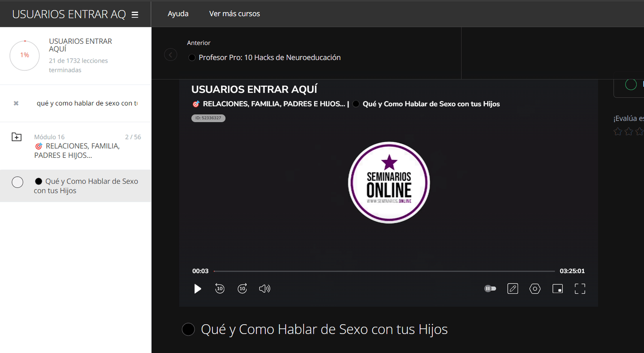Open Profesor Pro: 10 Hacks de Neuroeducación lesson

coord(269,57)
